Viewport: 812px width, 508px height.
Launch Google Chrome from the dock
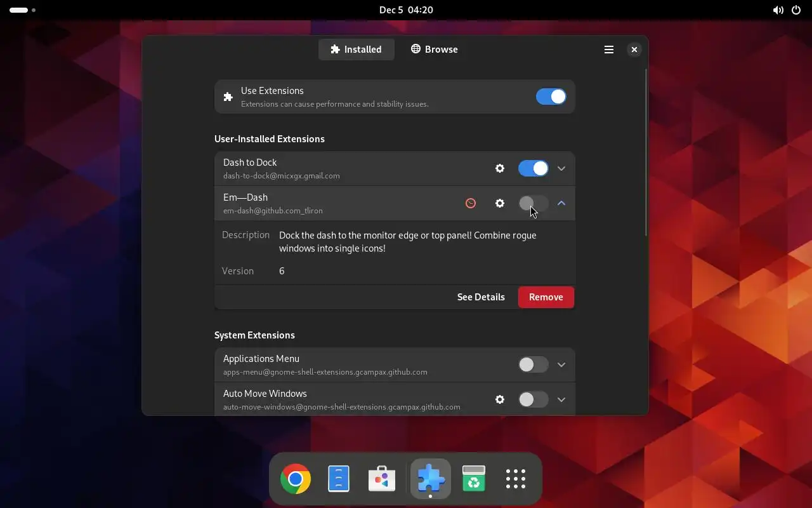[296, 479]
